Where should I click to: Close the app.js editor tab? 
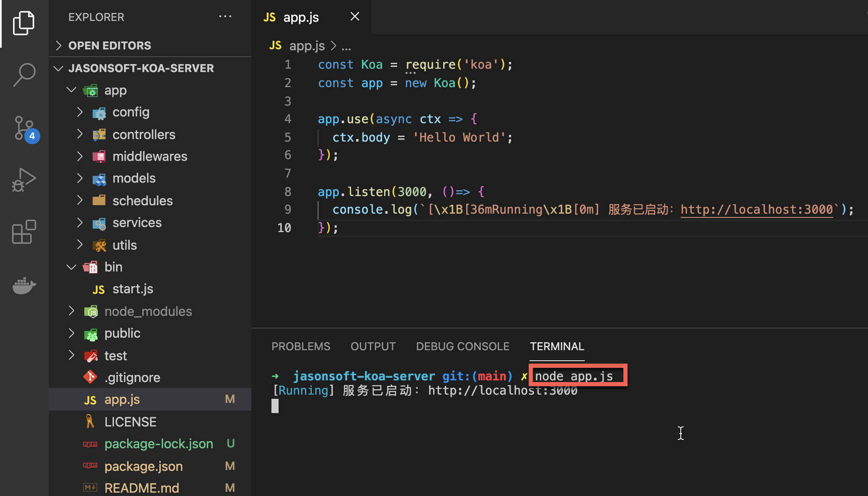coord(354,17)
